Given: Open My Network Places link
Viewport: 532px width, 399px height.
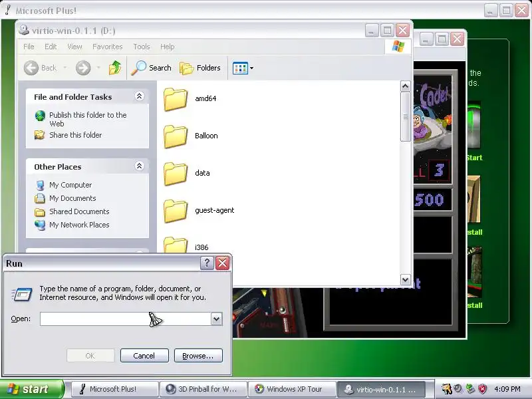Looking at the screenshot, I should pos(79,225).
